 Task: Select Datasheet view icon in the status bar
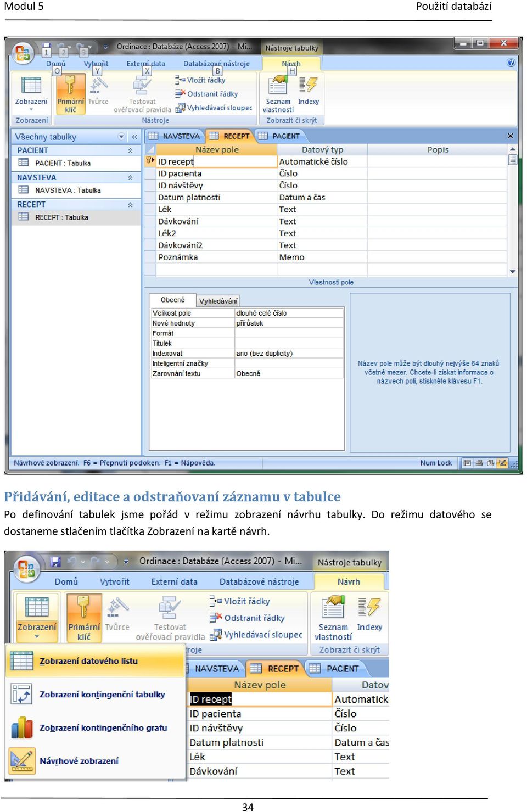click(x=467, y=463)
